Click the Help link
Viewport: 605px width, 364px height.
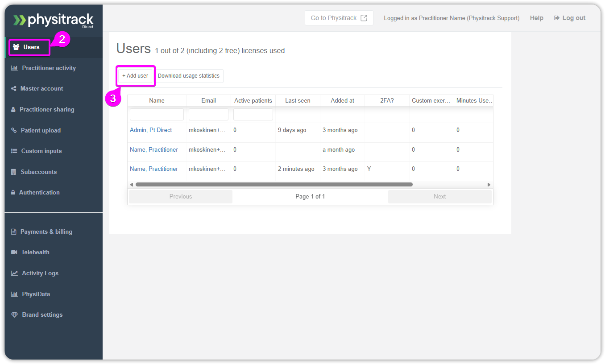[x=537, y=18]
